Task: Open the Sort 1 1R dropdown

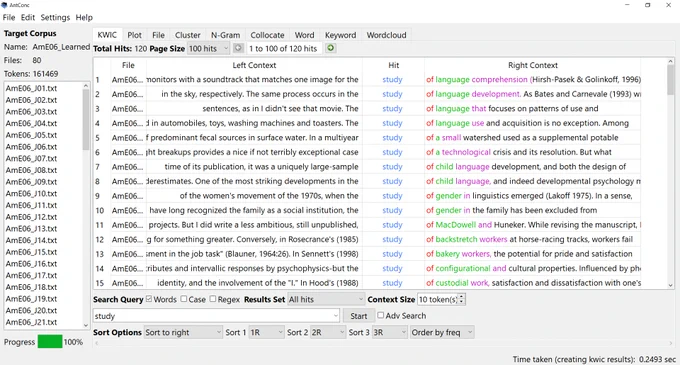Action: pyautogui.click(x=267, y=332)
